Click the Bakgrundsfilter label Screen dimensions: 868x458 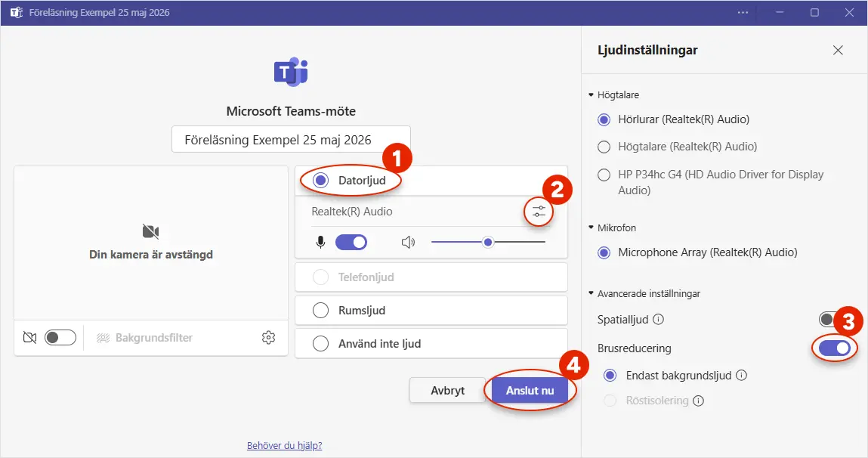tap(154, 338)
